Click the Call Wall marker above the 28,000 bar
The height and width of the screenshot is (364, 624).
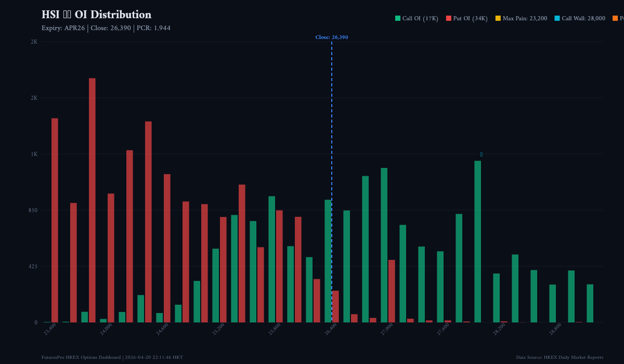pos(481,154)
